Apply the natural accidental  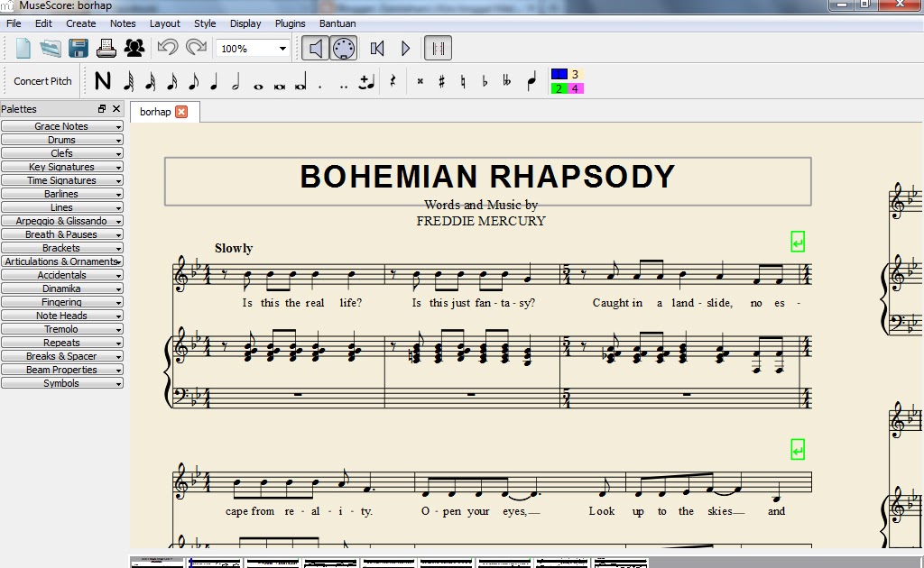(463, 81)
